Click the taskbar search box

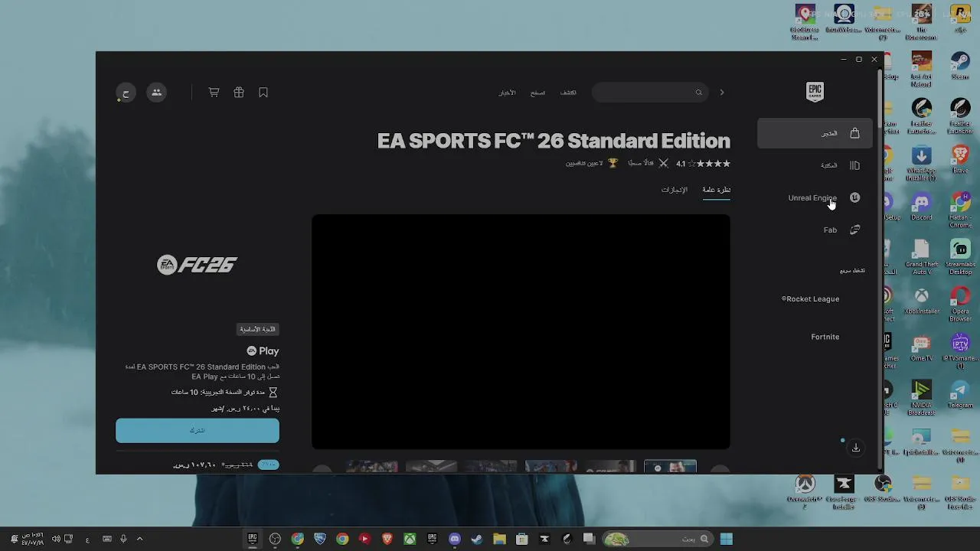(657, 539)
